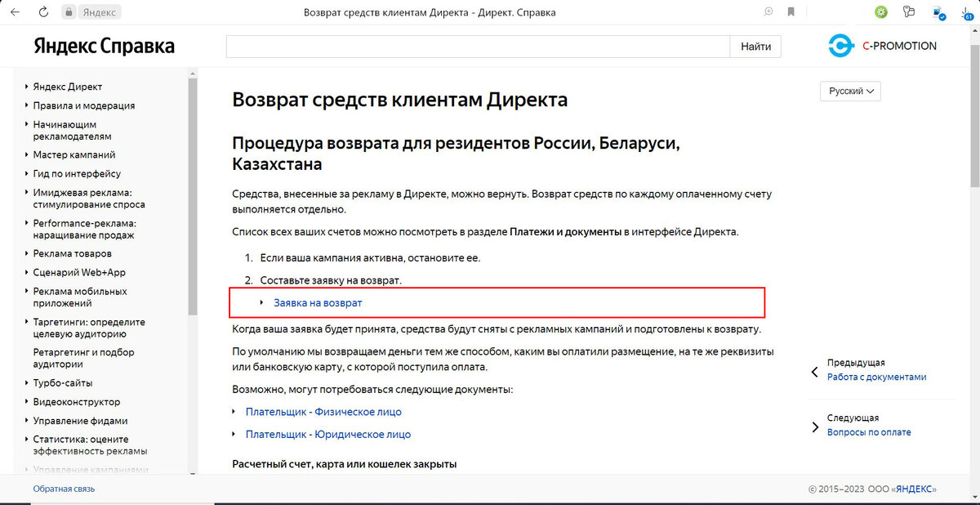The width and height of the screenshot is (980, 505).
Task: Go to previous page Работа с документами
Action: 876,377
